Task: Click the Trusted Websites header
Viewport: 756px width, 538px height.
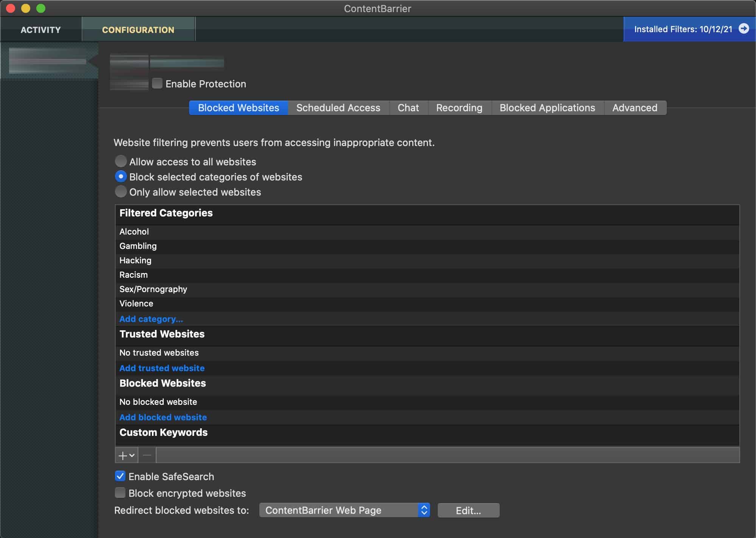Action: tap(427, 336)
